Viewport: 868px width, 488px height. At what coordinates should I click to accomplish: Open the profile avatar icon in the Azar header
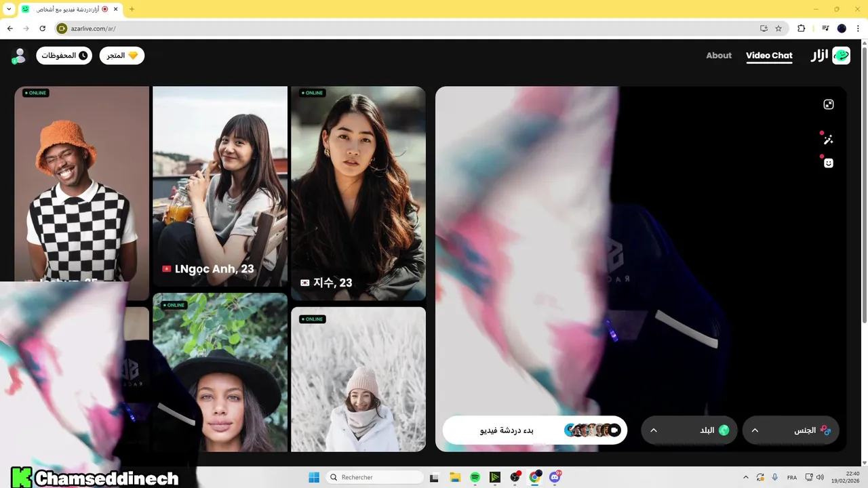19,56
